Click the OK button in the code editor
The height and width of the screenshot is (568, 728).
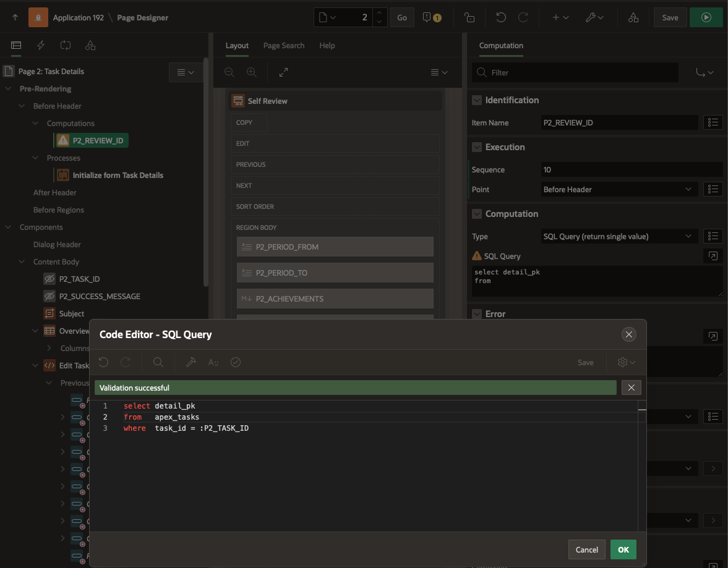623,549
